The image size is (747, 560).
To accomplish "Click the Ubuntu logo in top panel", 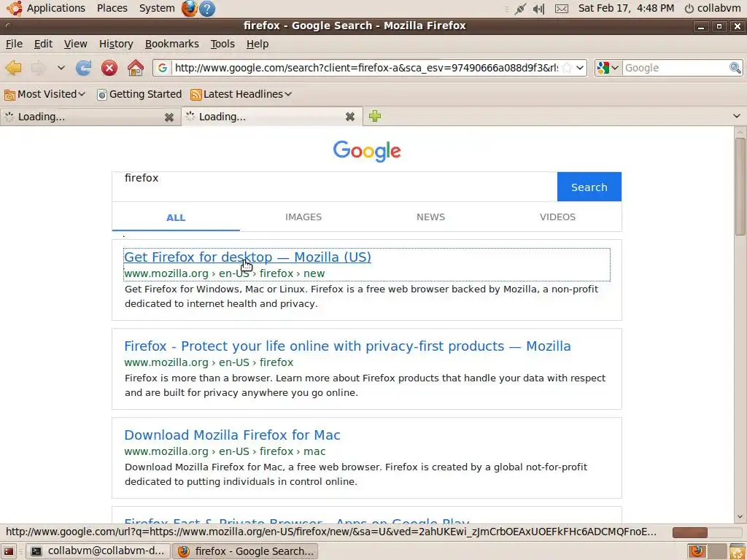I will (x=15, y=8).
